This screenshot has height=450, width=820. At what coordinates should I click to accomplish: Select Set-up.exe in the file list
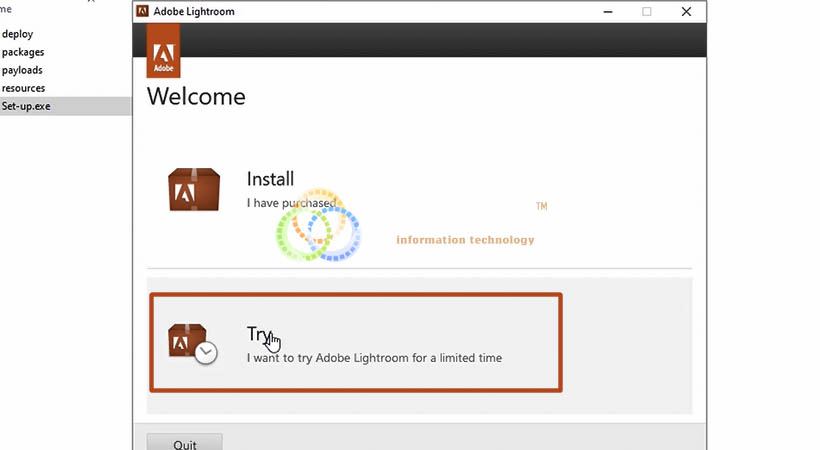(x=26, y=106)
